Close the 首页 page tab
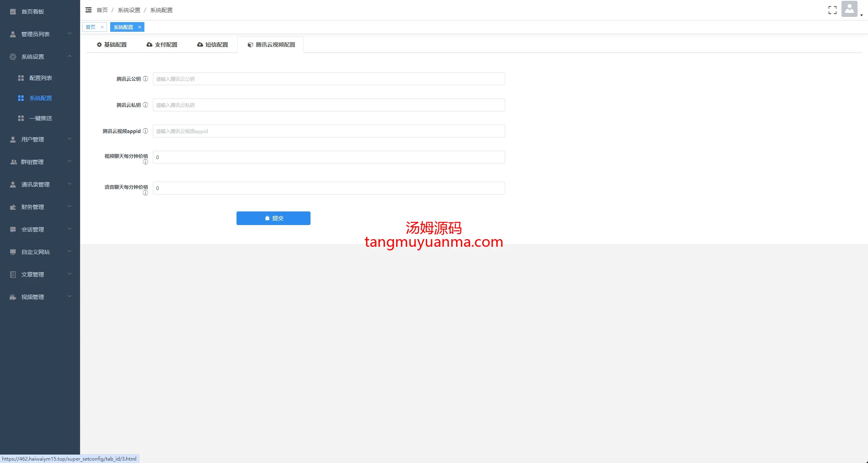Viewport: 868px width, 463px height. [102, 27]
